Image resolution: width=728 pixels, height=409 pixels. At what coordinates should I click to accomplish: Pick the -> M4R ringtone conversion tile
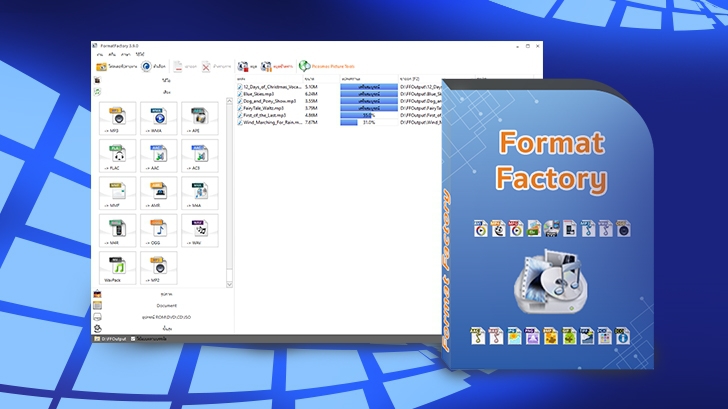pos(117,231)
